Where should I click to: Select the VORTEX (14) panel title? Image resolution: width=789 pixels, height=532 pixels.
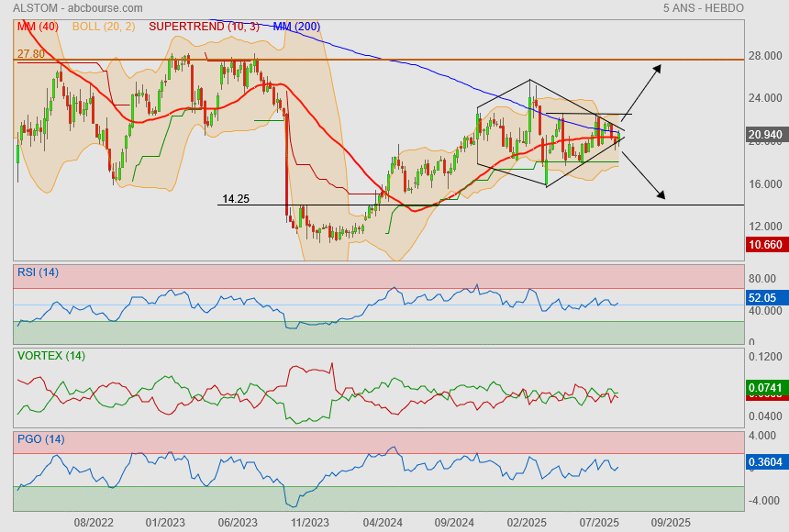tap(50, 356)
